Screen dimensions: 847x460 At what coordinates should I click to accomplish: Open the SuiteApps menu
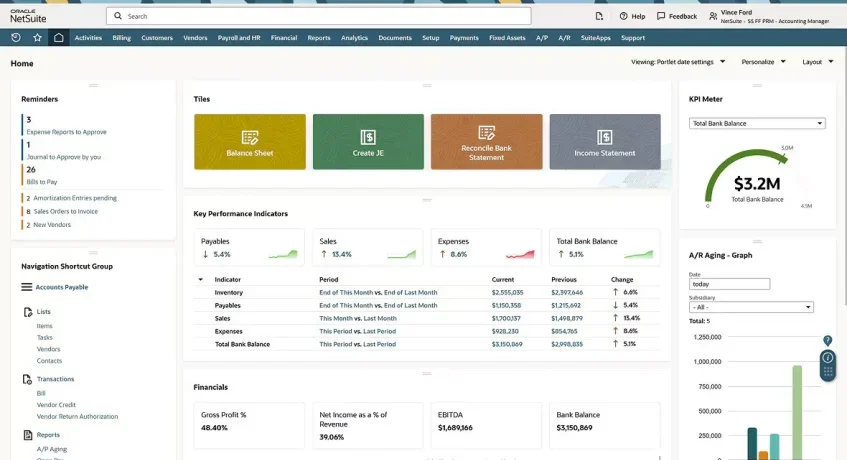coord(595,38)
